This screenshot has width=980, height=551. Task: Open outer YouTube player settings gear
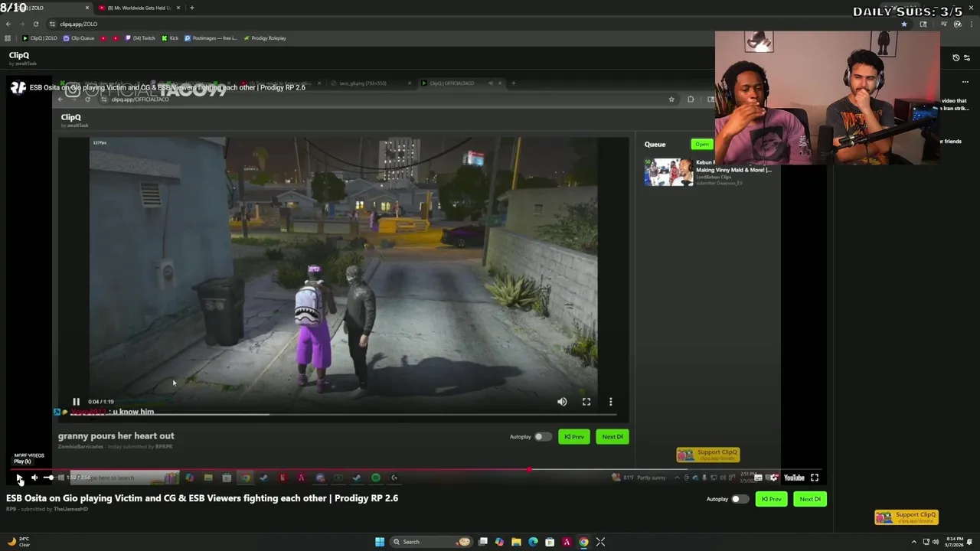(775, 478)
